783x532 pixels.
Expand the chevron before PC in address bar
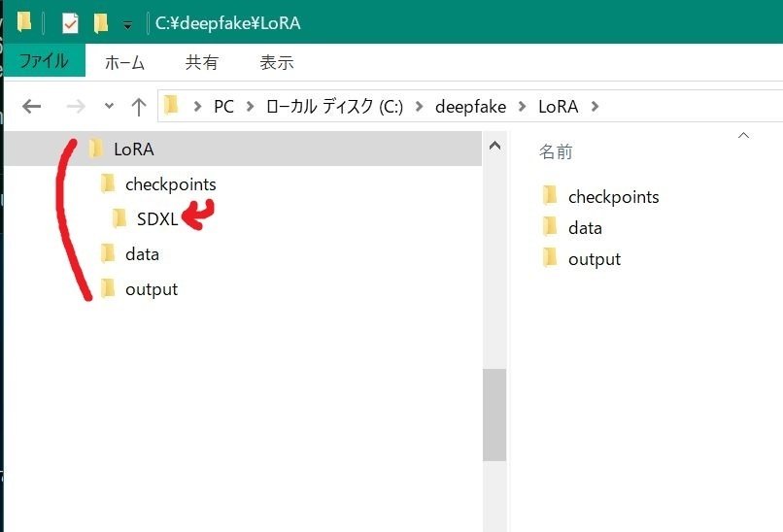click(x=197, y=106)
